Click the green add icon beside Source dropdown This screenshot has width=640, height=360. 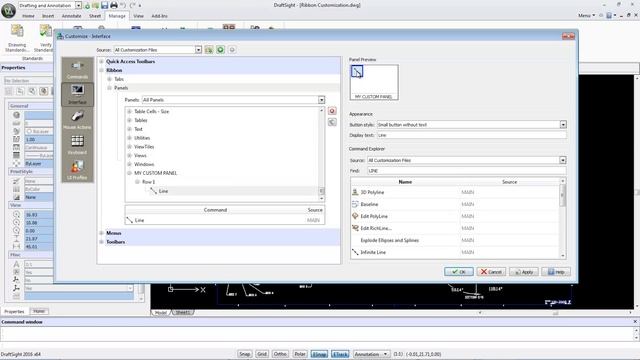[220, 50]
